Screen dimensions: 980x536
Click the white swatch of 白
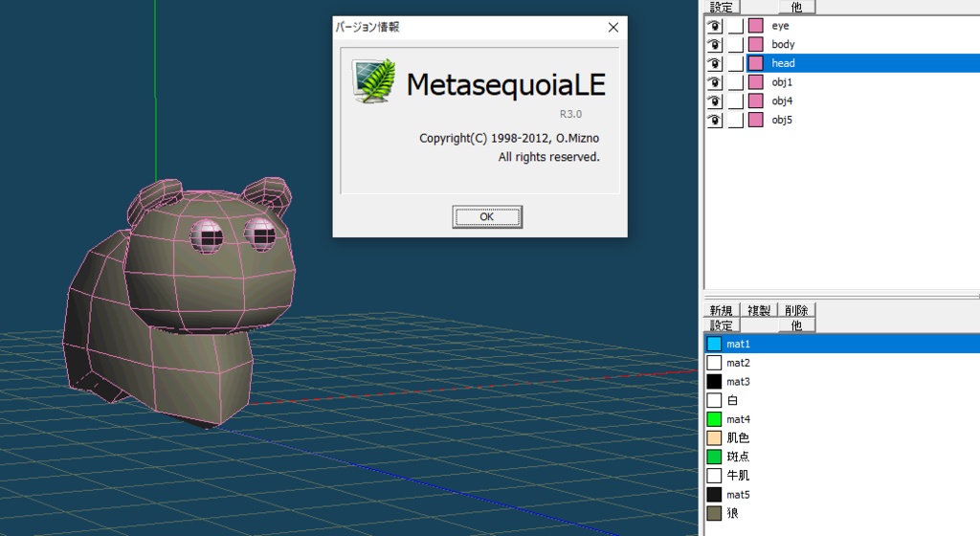[714, 400]
